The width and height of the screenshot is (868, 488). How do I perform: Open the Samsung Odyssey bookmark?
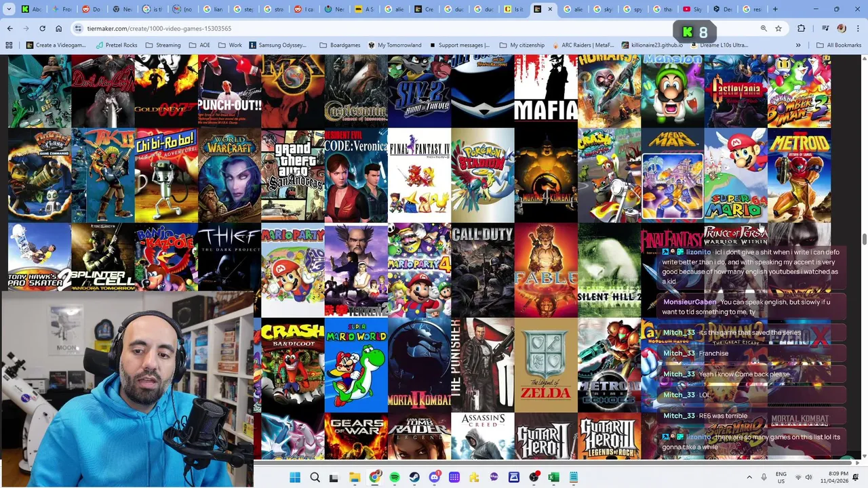pyautogui.click(x=277, y=45)
